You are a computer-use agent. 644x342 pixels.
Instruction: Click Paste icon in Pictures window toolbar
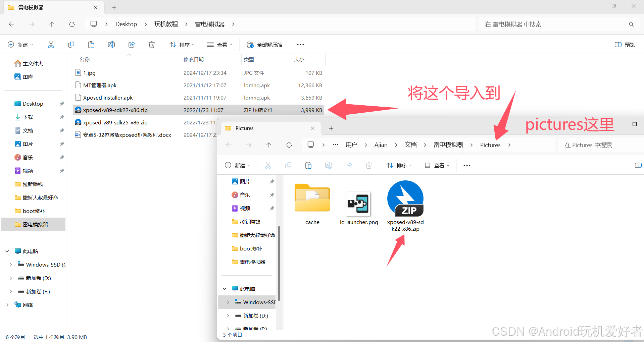pyautogui.click(x=308, y=165)
